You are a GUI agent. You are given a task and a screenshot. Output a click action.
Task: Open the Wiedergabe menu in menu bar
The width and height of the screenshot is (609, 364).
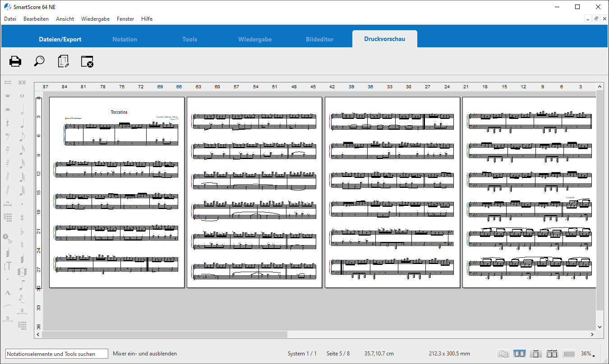click(x=95, y=19)
